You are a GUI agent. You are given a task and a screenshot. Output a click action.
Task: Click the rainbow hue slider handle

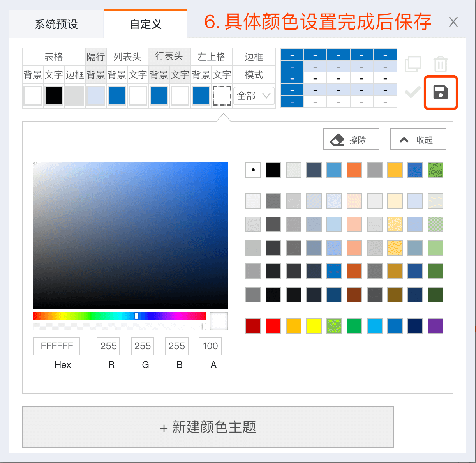click(x=136, y=316)
